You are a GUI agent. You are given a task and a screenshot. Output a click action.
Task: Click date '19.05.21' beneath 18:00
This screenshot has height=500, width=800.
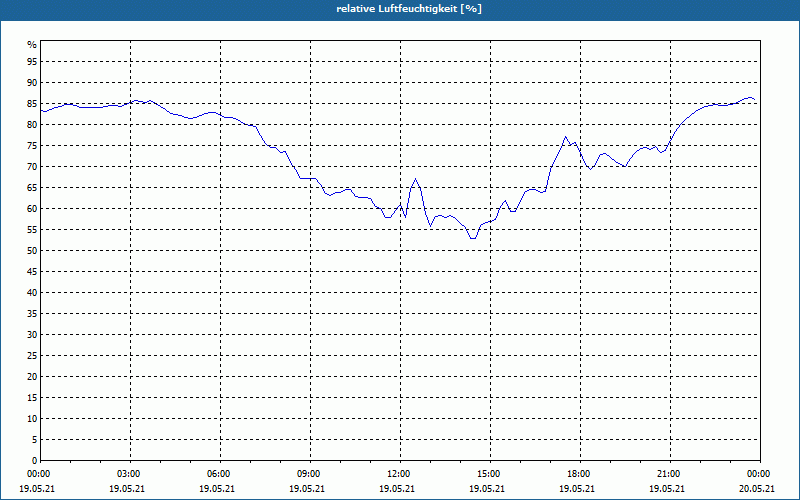(x=577, y=489)
